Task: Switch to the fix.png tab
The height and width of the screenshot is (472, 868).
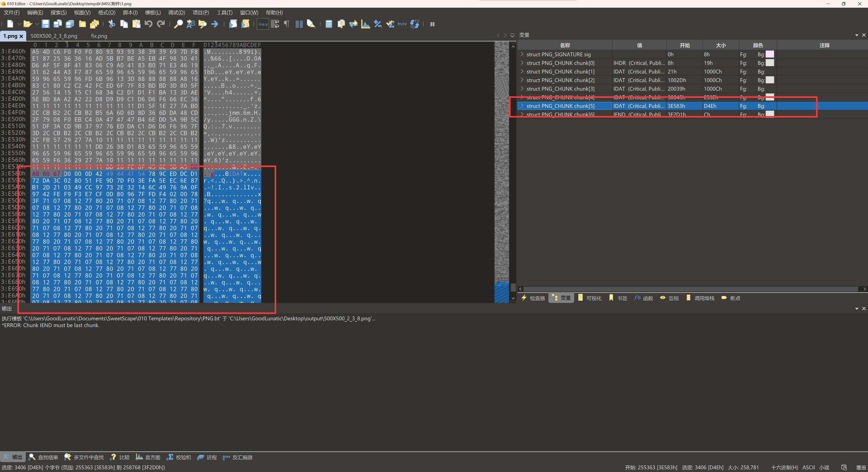Action: click(99, 36)
